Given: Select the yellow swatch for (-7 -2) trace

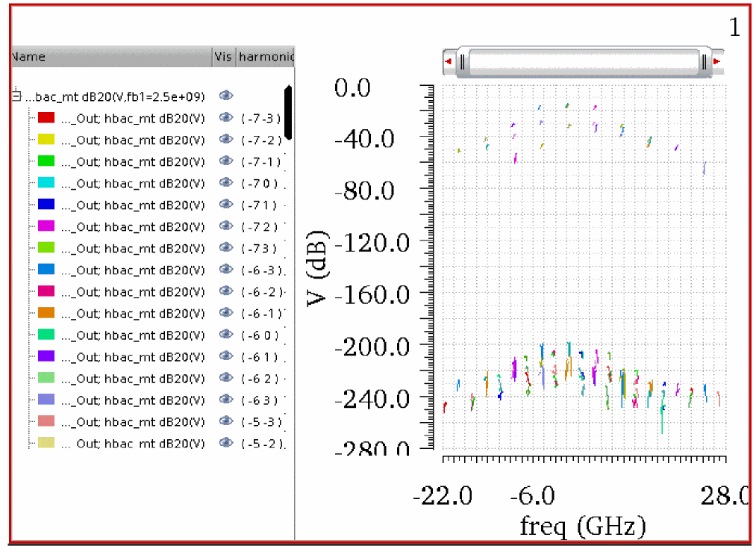Looking at the screenshot, I should point(46,140).
